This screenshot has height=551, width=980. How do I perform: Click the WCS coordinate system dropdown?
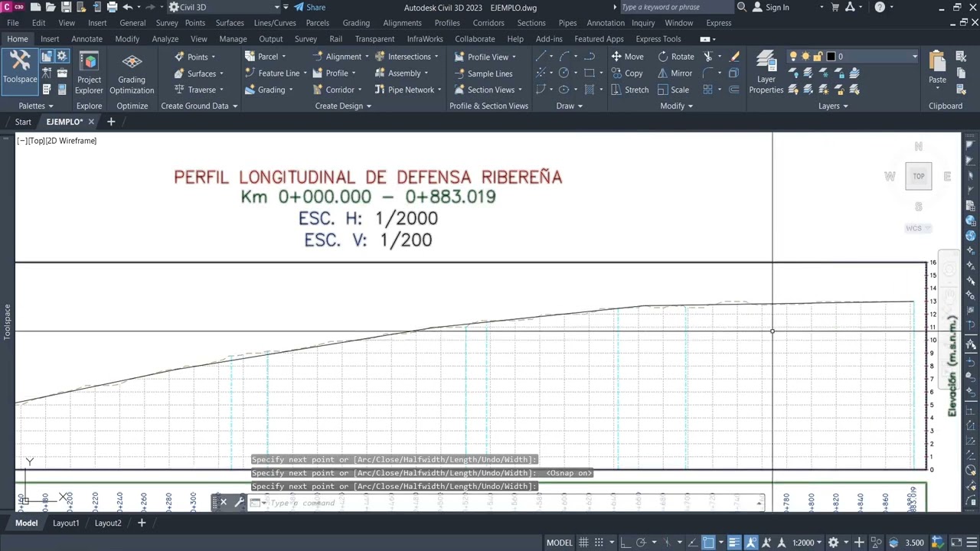[x=917, y=228]
